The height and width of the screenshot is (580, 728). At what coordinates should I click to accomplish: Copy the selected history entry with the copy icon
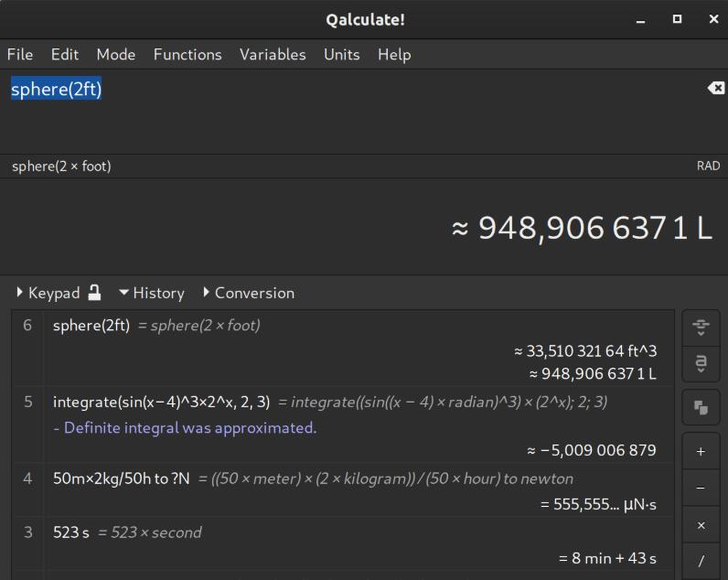[x=701, y=408]
